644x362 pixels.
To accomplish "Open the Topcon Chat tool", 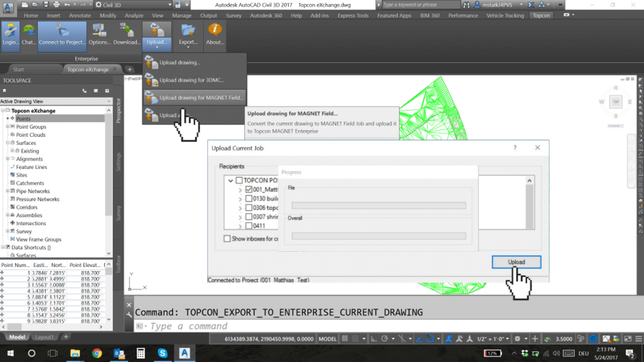I will (29, 35).
